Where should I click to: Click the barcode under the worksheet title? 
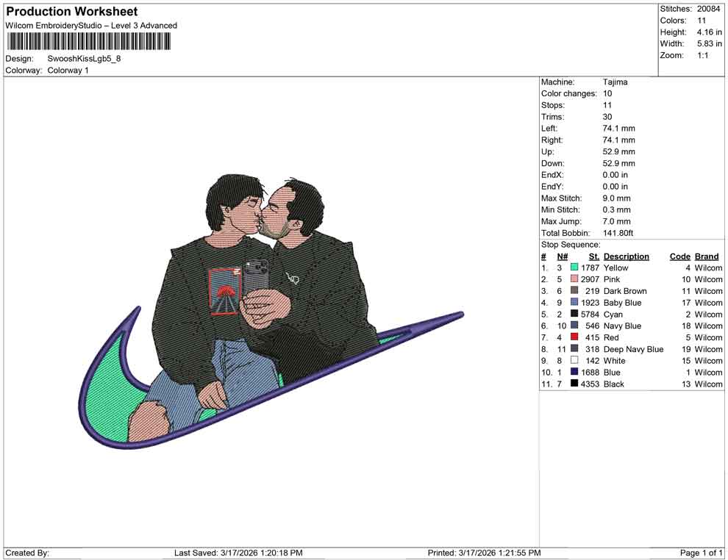coord(88,42)
